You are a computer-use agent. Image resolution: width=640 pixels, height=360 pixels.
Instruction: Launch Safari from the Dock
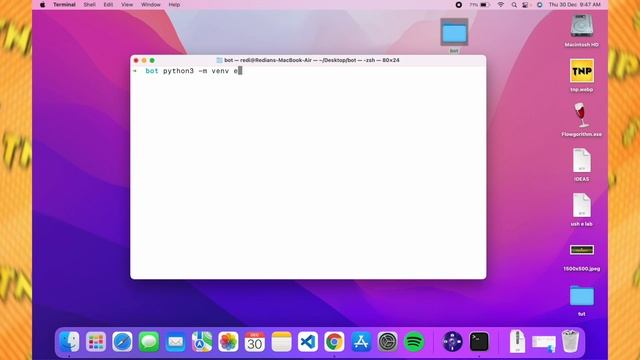point(122,342)
